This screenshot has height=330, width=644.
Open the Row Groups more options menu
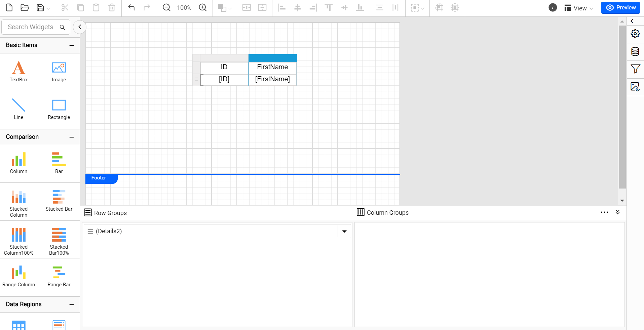pyautogui.click(x=604, y=212)
